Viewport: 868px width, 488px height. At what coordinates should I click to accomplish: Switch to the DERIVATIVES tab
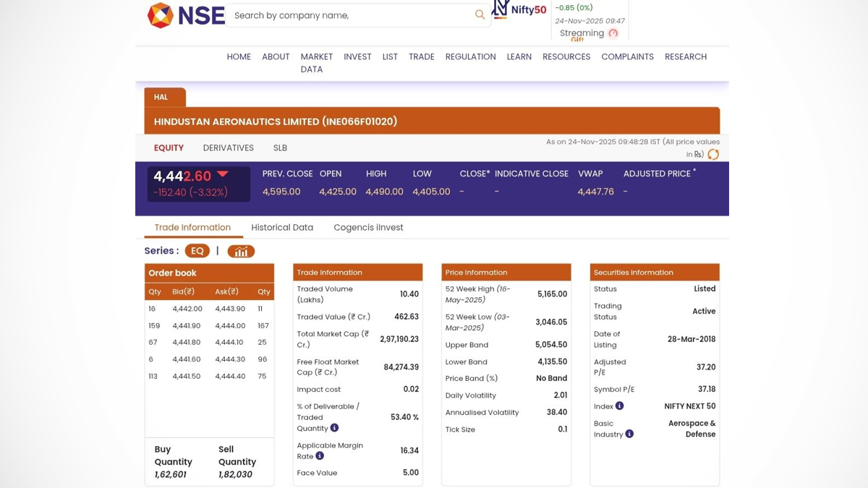pyautogui.click(x=228, y=147)
